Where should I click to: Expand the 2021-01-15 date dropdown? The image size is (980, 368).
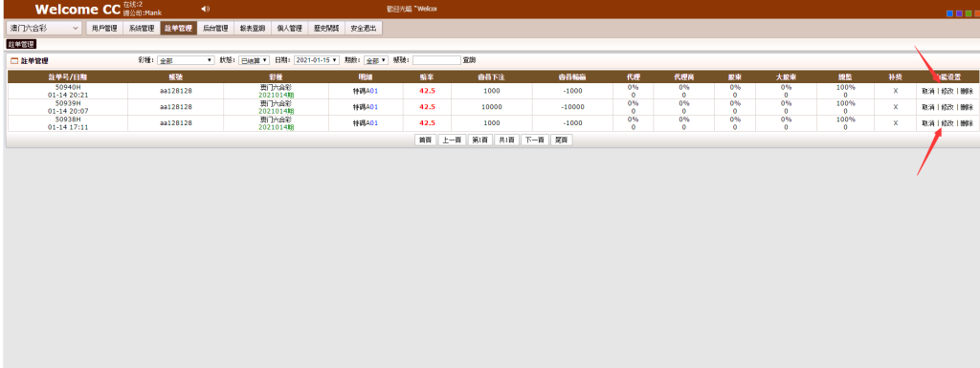316,60
